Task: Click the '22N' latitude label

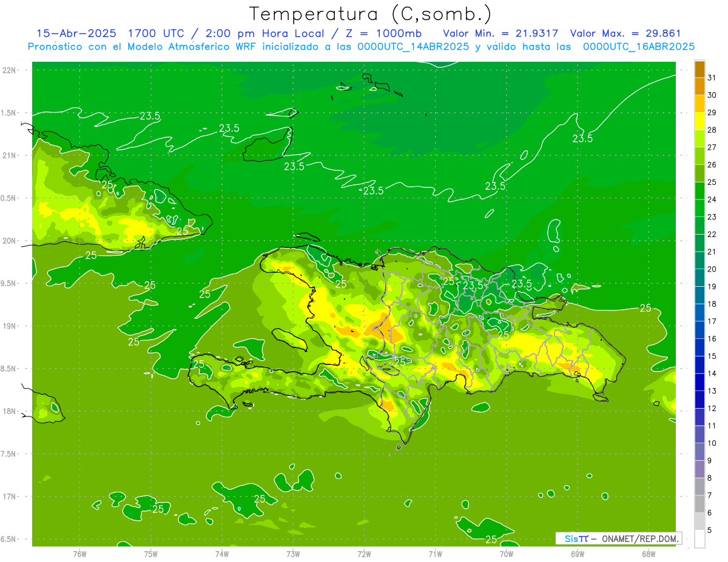Action: pos(10,70)
